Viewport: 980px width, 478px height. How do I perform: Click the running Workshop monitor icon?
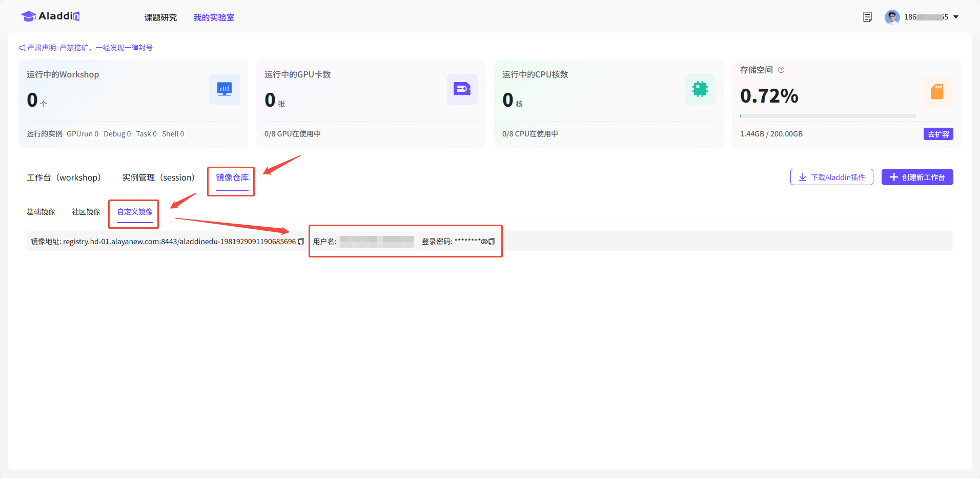(x=224, y=89)
